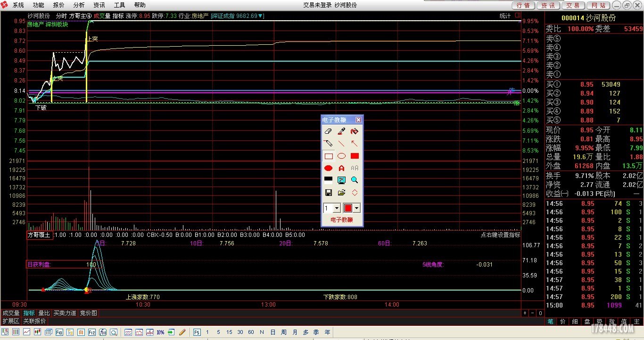Open the 资讯 menu
Image resolution: width=644 pixels, height=340 pixels.
point(99,5)
